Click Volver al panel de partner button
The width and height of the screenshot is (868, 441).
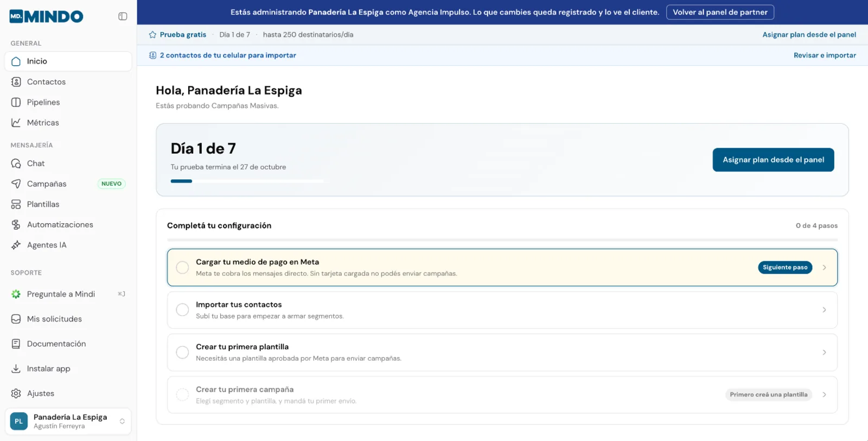tap(720, 12)
